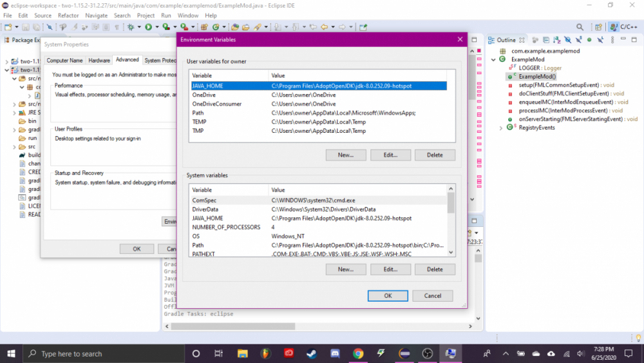Click the External Tools run icon
The image size is (644, 363).
point(184,27)
